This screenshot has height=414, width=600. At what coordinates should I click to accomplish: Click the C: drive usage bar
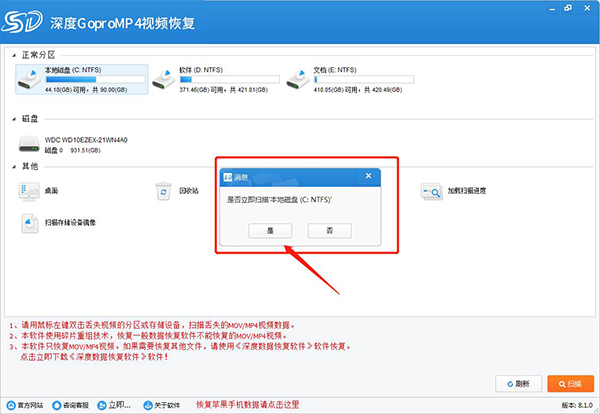95,80
